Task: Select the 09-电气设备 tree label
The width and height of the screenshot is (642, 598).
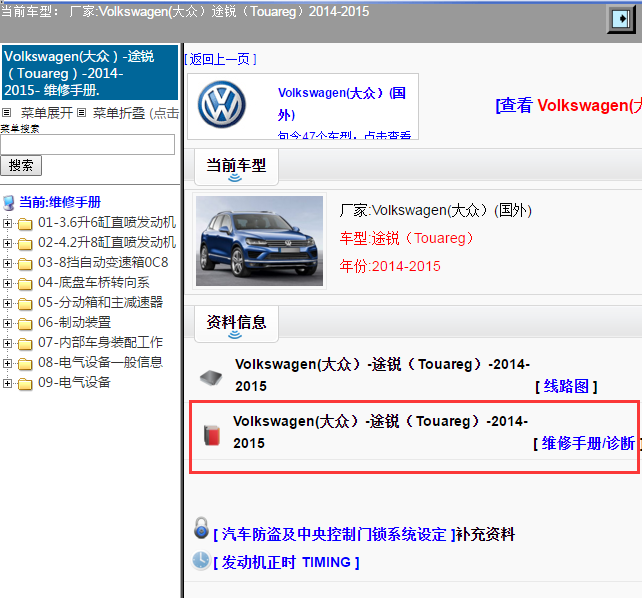Action: pyautogui.click(x=74, y=383)
